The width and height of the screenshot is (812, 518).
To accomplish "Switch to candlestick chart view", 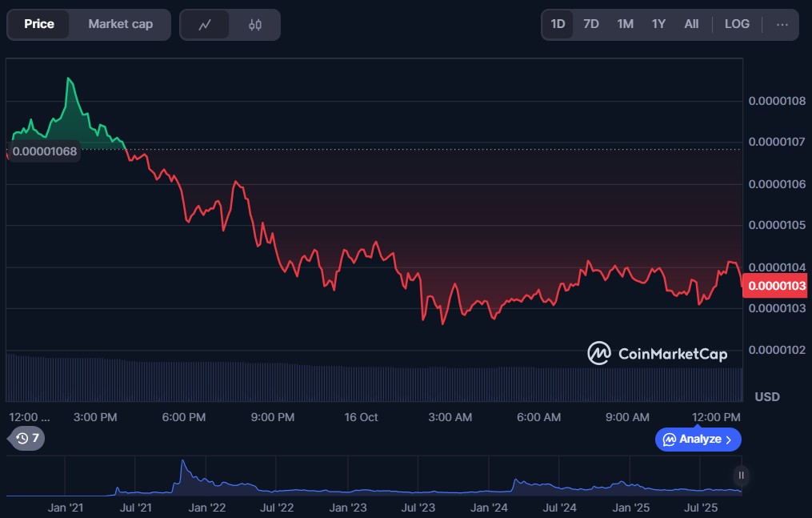I will (x=255, y=25).
